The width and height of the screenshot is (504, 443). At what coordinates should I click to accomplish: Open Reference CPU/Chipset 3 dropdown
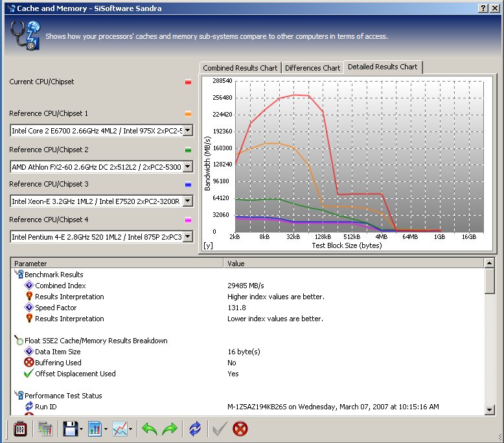pos(188,201)
